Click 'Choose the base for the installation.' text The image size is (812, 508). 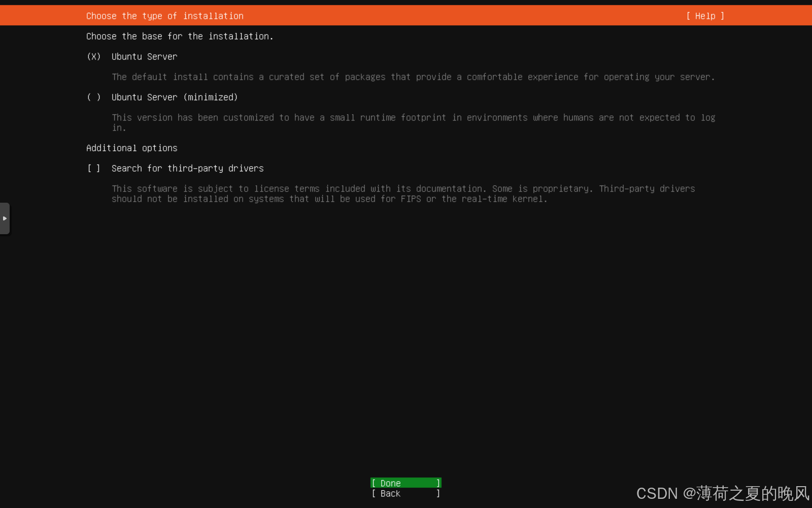click(x=180, y=36)
